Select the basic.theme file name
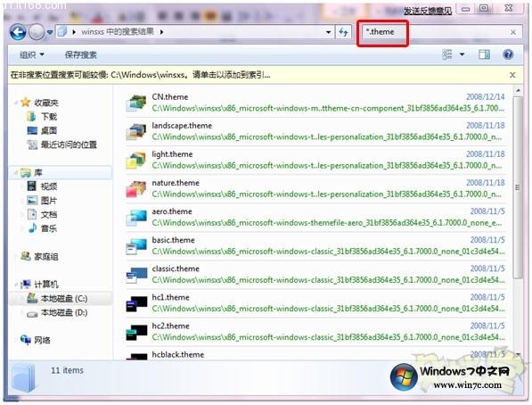The width and height of the screenshot is (532, 405). coord(173,240)
